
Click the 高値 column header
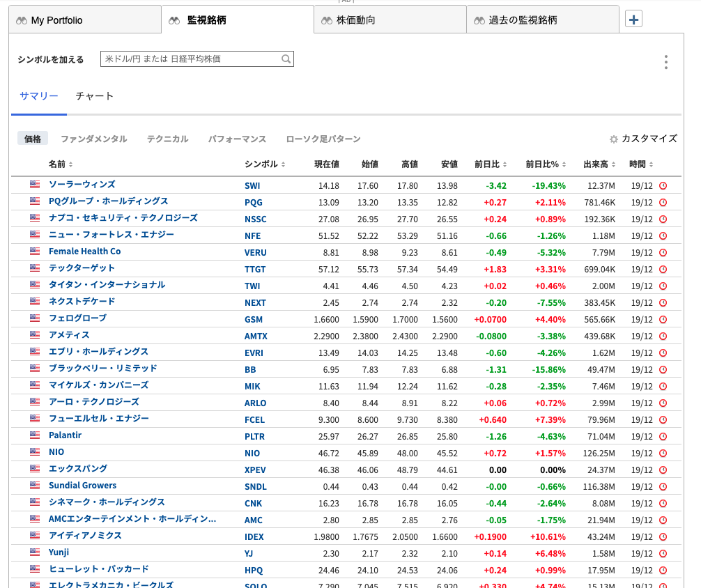tap(410, 164)
